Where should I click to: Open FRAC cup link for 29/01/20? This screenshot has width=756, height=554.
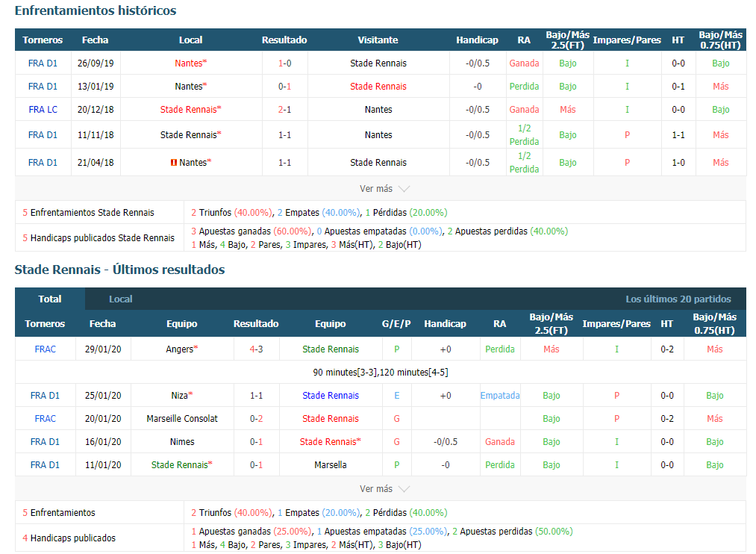pyautogui.click(x=46, y=349)
